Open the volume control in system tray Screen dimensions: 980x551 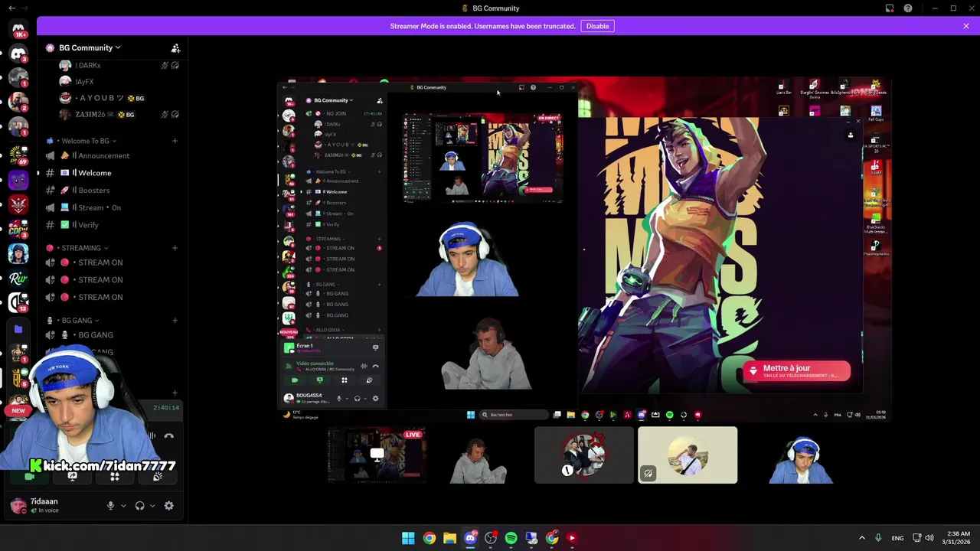[929, 538]
